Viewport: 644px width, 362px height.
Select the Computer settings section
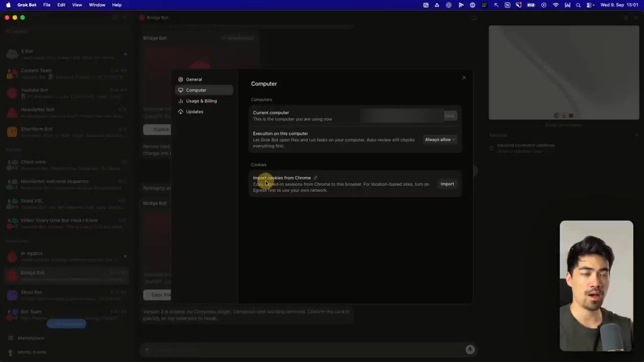click(204, 90)
